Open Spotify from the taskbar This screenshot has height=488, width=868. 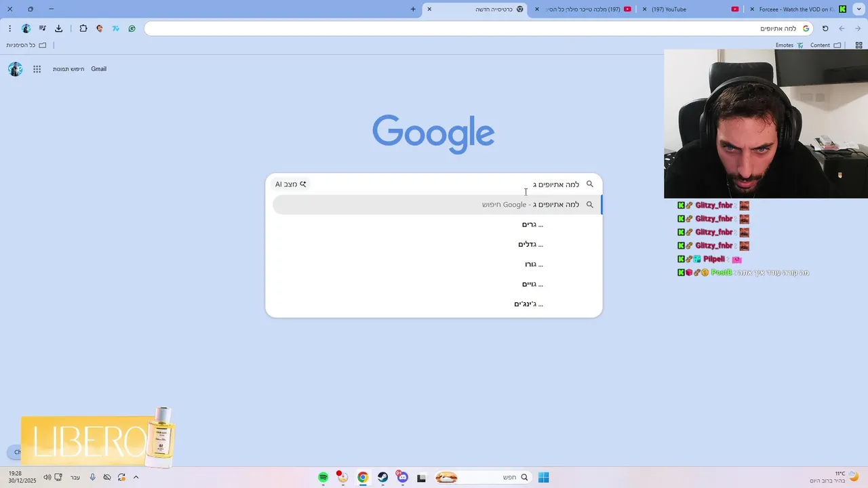(323, 477)
